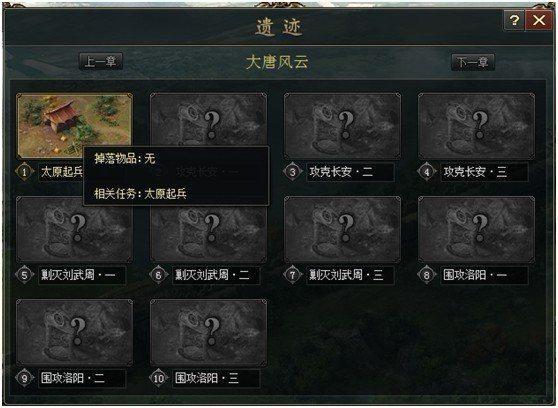Click the locked thumbnail for 攻克长安·三
558x408 pixels.
pos(476,125)
